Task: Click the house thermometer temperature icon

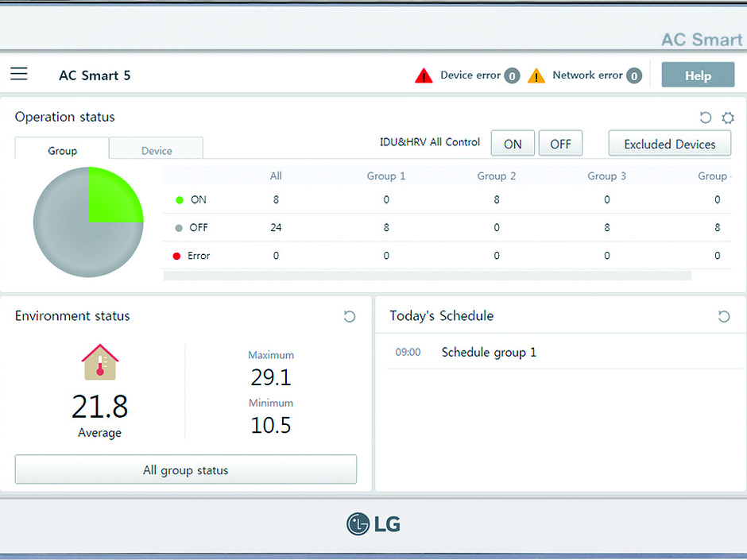Action: pos(100,362)
